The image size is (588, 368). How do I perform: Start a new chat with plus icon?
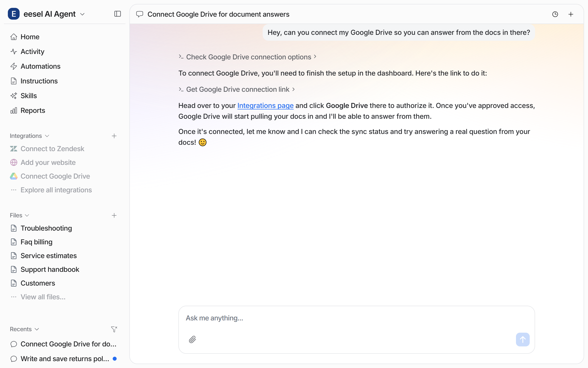click(571, 14)
